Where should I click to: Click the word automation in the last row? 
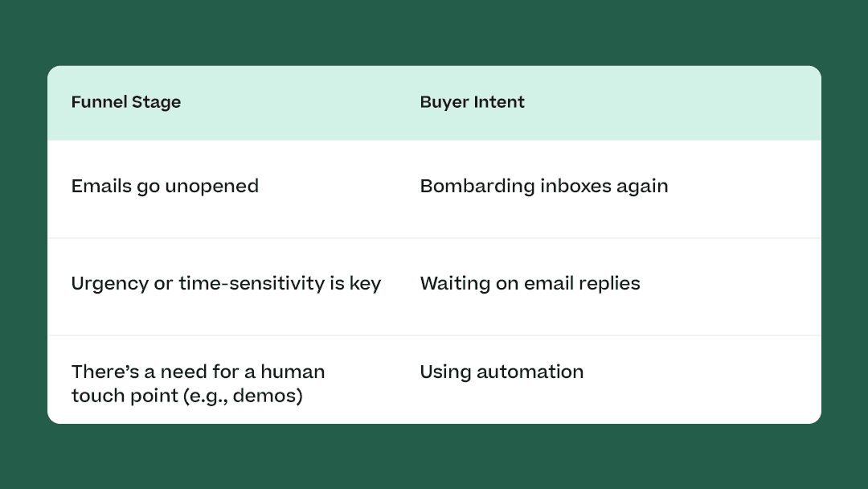click(x=530, y=372)
